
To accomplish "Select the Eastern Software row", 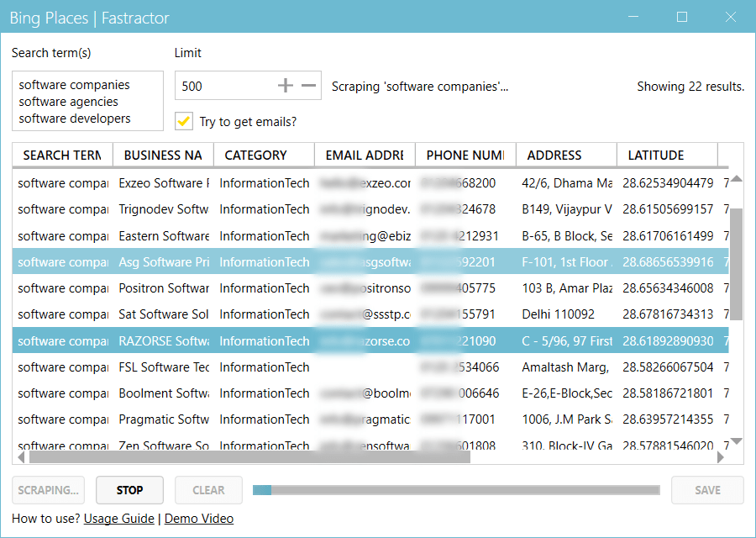I will tap(370, 235).
